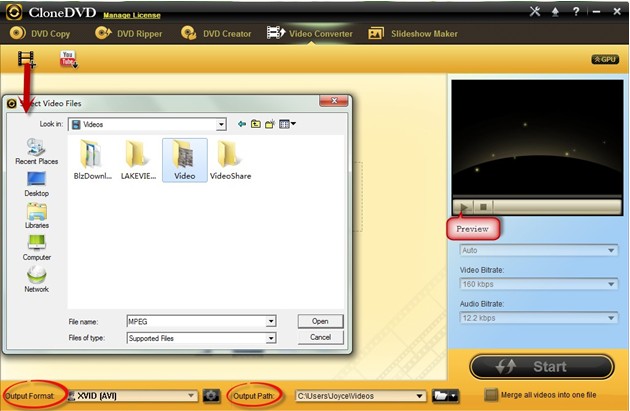Browse output folder with folder icon
This screenshot has width=630, height=411.
point(440,396)
